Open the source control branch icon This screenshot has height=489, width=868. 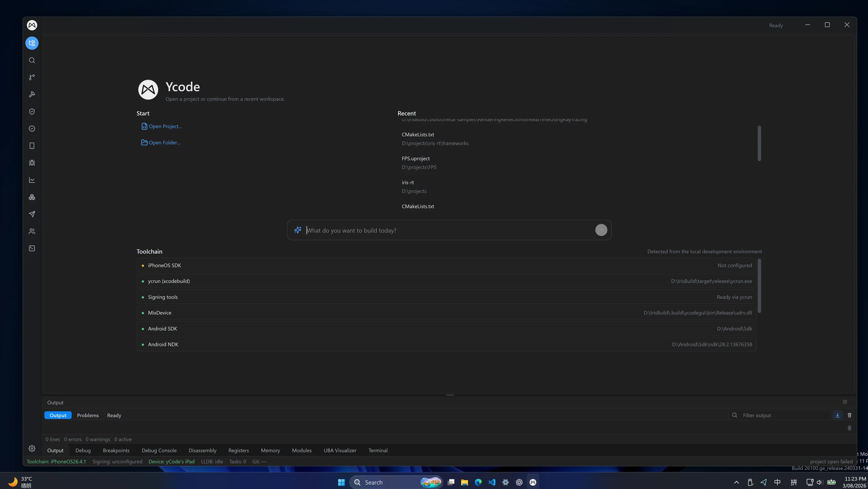click(x=32, y=77)
